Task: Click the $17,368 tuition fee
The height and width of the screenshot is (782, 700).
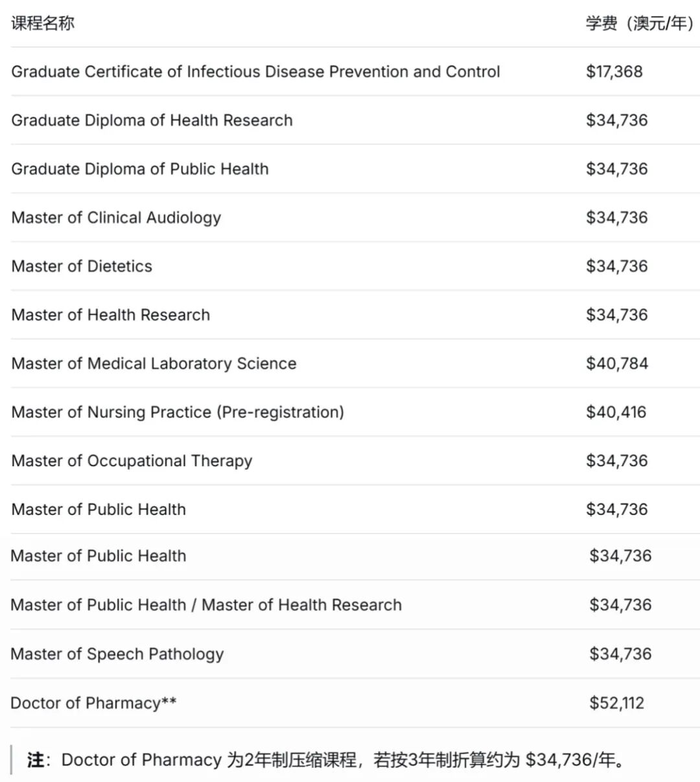Action: click(614, 71)
